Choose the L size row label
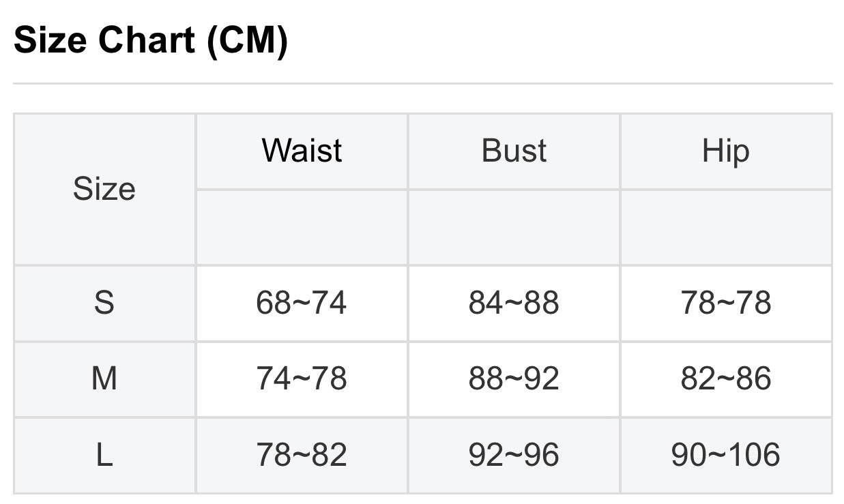 pos(104,455)
